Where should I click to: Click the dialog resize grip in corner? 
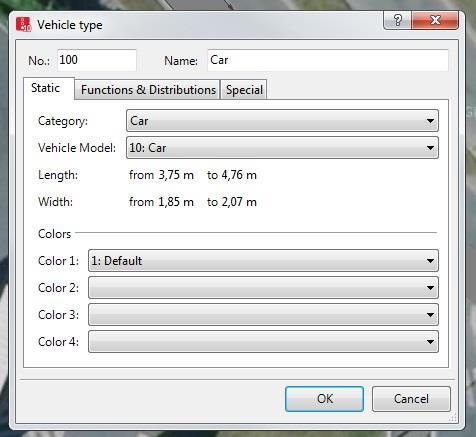tap(453, 418)
